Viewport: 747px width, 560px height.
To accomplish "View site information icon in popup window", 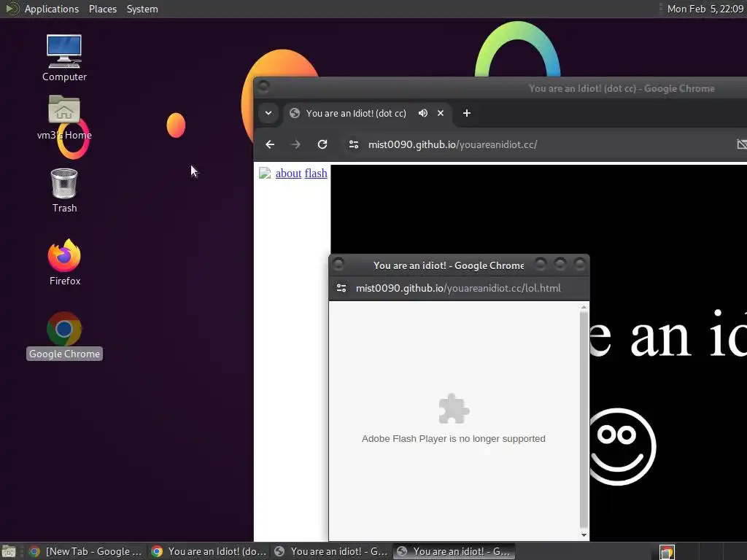I will click(341, 288).
